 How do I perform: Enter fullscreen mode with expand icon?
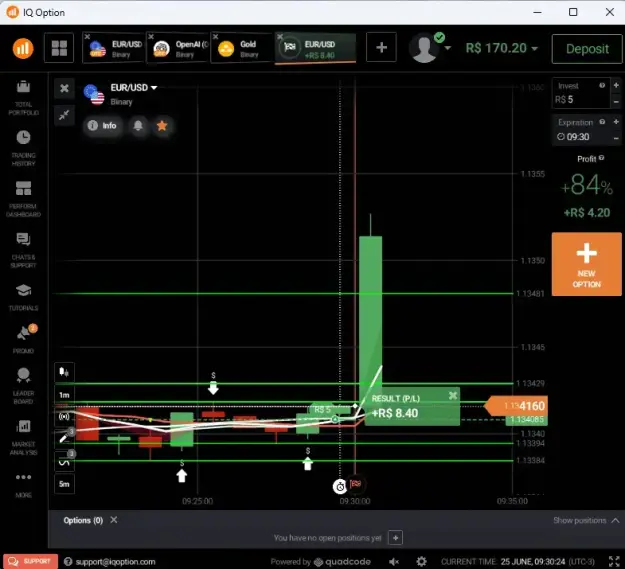coord(614,561)
